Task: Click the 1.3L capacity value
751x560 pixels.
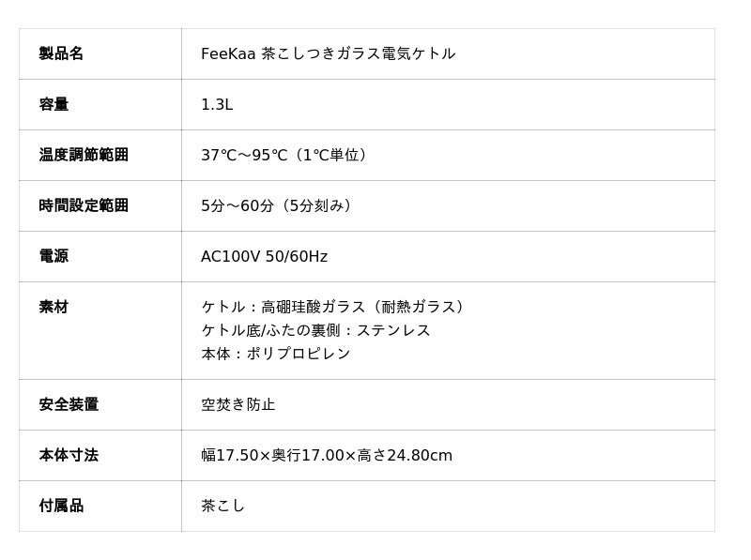Action: [x=217, y=104]
